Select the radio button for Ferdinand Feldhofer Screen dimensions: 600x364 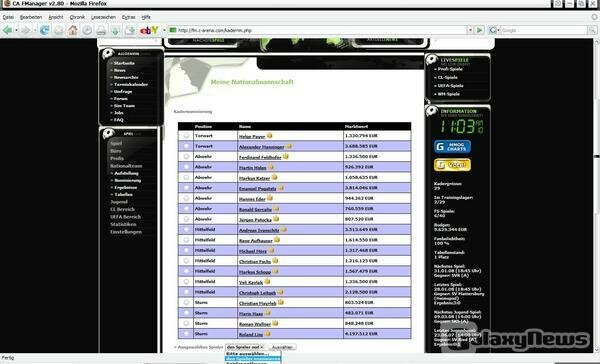tap(186, 157)
